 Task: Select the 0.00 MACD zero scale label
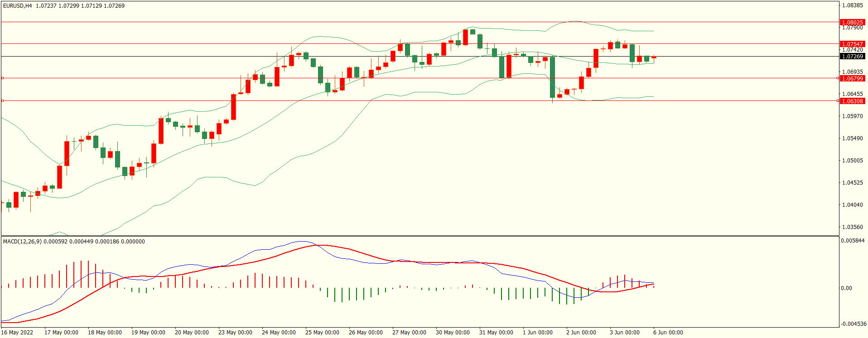tap(847, 288)
